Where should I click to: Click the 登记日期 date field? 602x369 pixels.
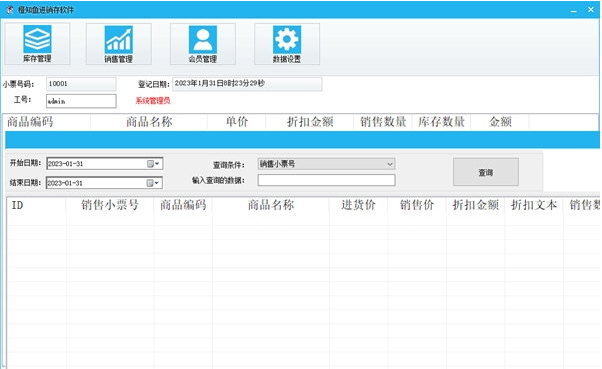point(247,84)
